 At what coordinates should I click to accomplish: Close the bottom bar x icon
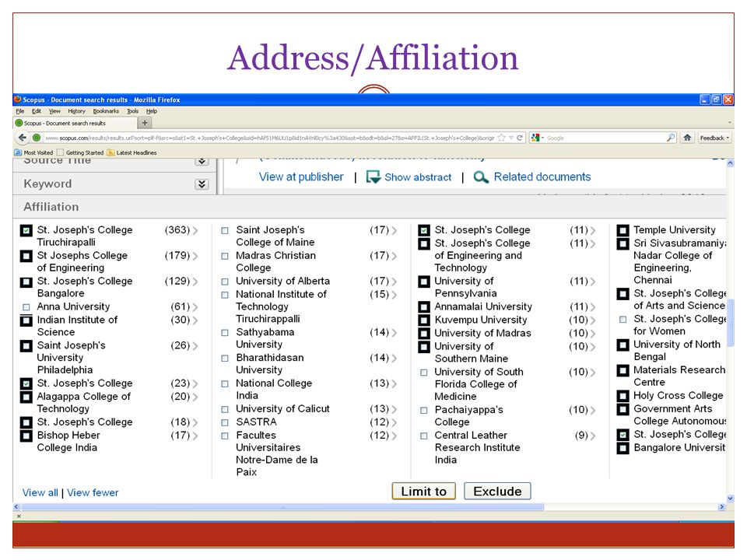point(19,516)
